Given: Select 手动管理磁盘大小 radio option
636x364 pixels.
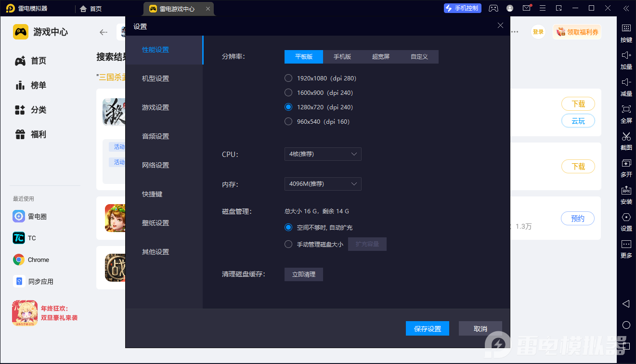Looking at the screenshot, I should point(288,244).
